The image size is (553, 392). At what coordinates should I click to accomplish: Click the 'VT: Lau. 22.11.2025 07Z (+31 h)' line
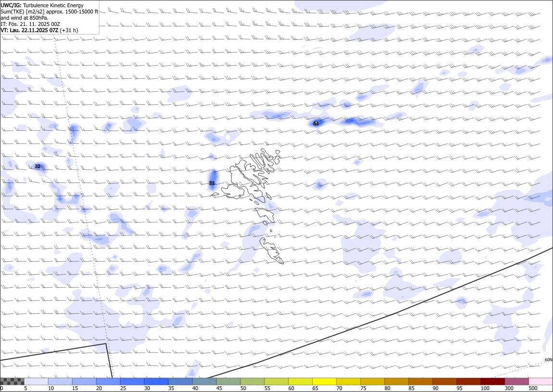[x=39, y=30]
